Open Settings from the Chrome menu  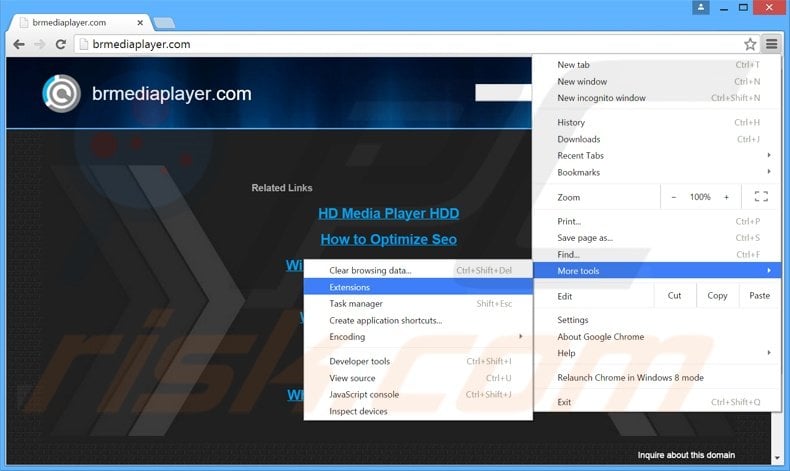(657, 320)
